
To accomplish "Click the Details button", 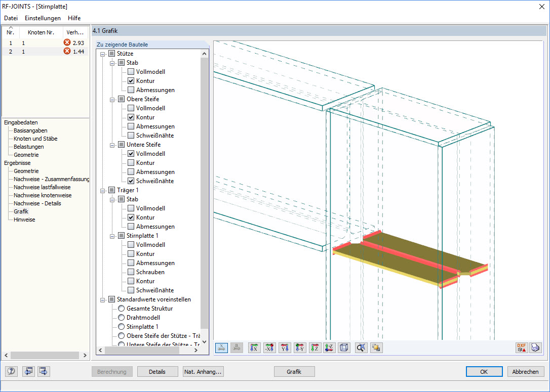I will click(157, 372).
